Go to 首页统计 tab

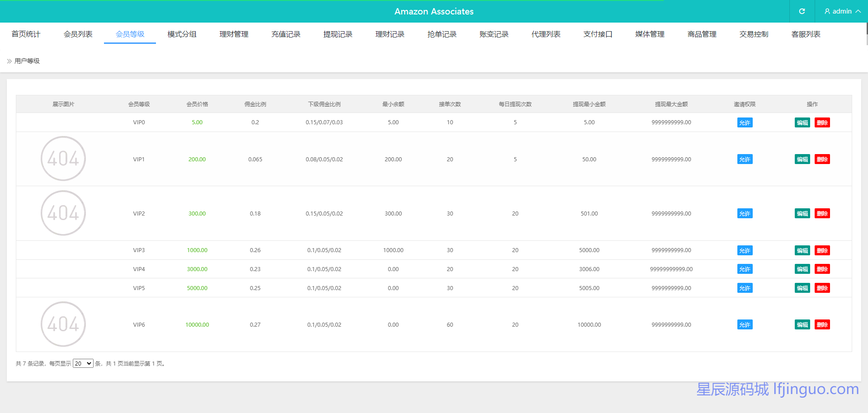click(x=26, y=34)
